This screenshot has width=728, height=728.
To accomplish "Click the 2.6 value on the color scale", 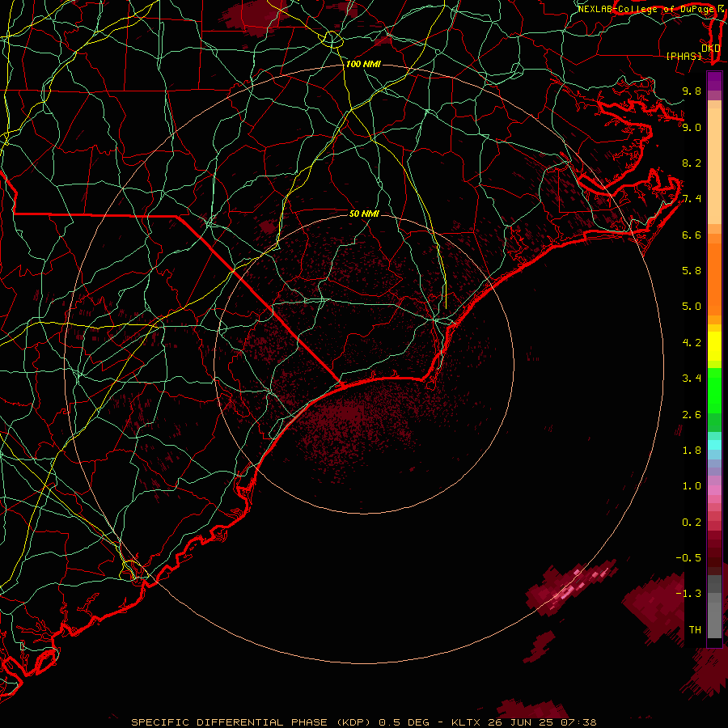I will pyautogui.click(x=692, y=415).
